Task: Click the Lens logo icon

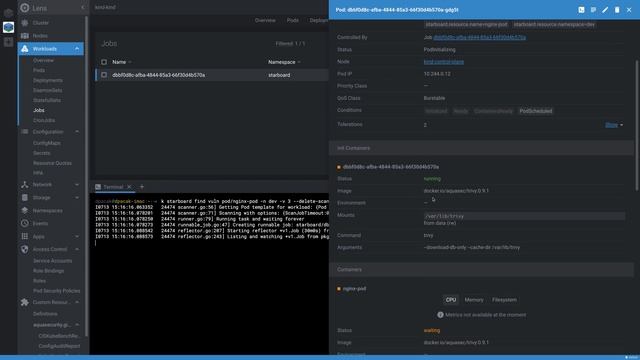Action: 24,8
